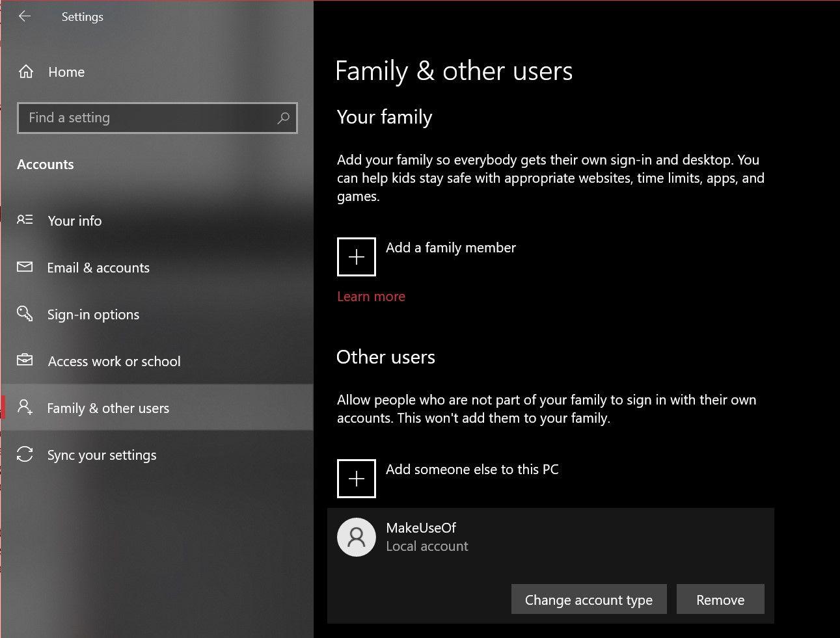Click Change account type button
Image resolution: width=840 pixels, height=638 pixels.
589,600
